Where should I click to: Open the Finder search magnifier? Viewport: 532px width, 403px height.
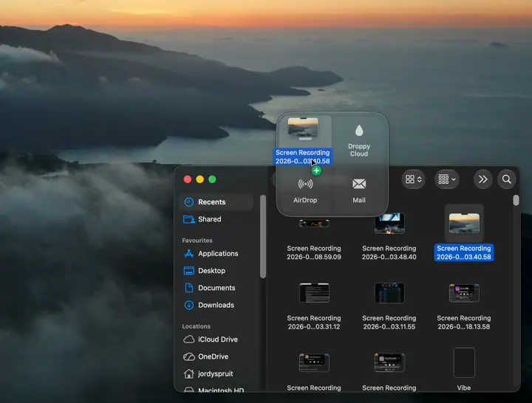pyautogui.click(x=507, y=179)
